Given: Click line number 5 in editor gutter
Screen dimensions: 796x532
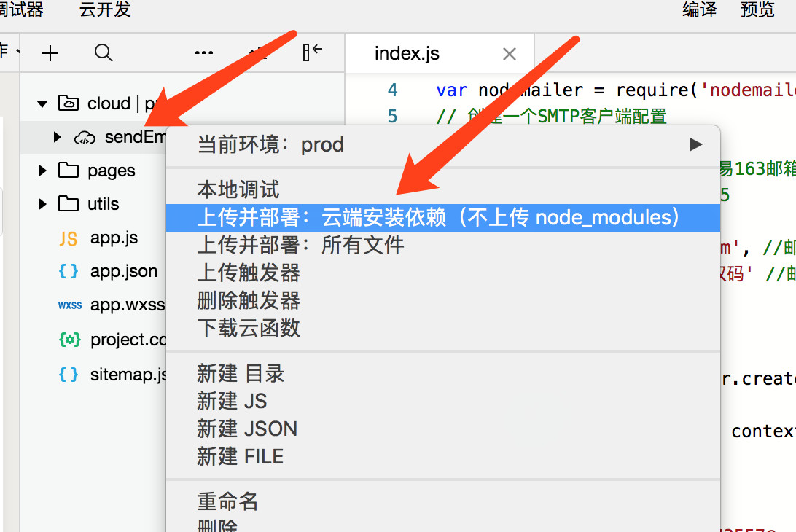Looking at the screenshot, I should [x=392, y=117].
